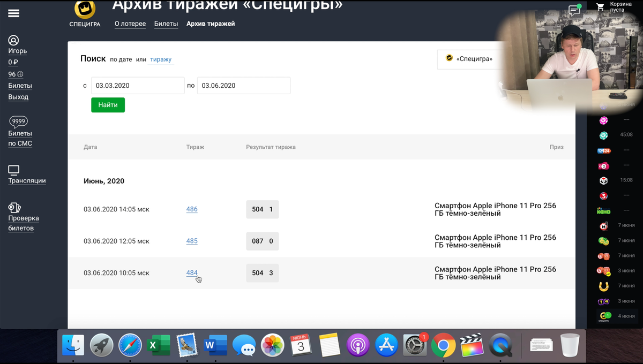Click the Июнь, 2020 month heading
Screen dimensions: 643x364
coord(104,181)
